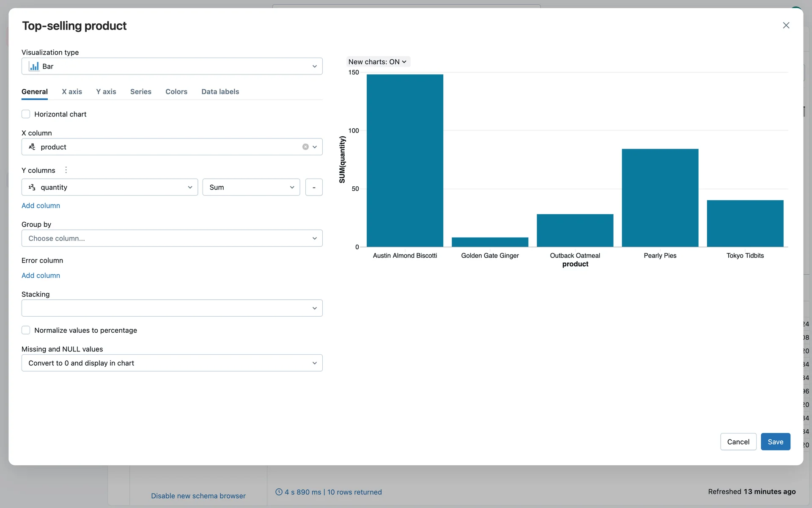Toggle the New charts ON switcher

[x=377, y=62]
